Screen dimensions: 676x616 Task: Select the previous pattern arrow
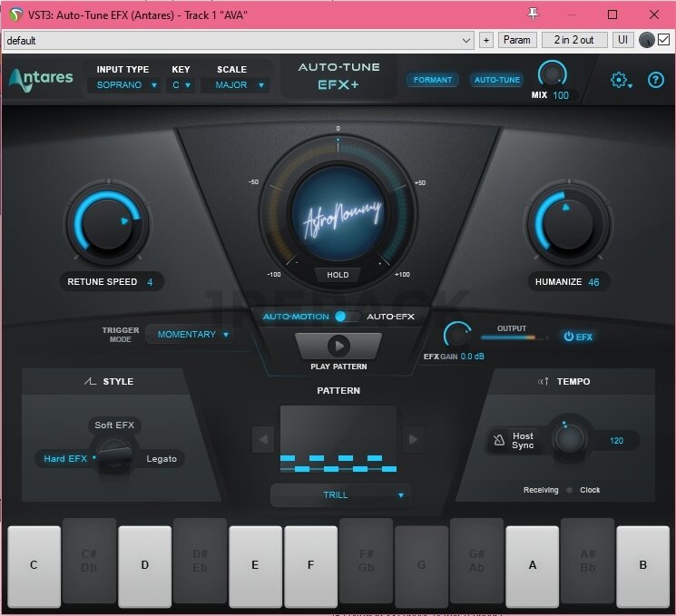[262, 440]
